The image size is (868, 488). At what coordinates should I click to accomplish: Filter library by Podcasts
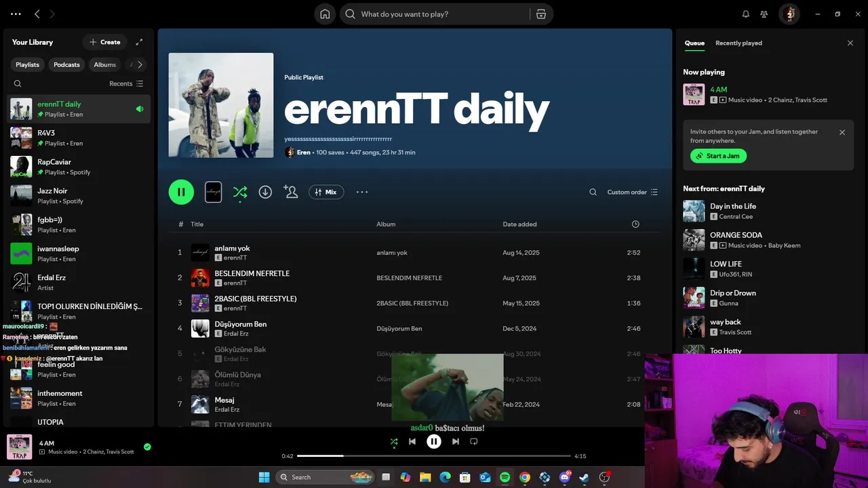click(x=67, y=64)
